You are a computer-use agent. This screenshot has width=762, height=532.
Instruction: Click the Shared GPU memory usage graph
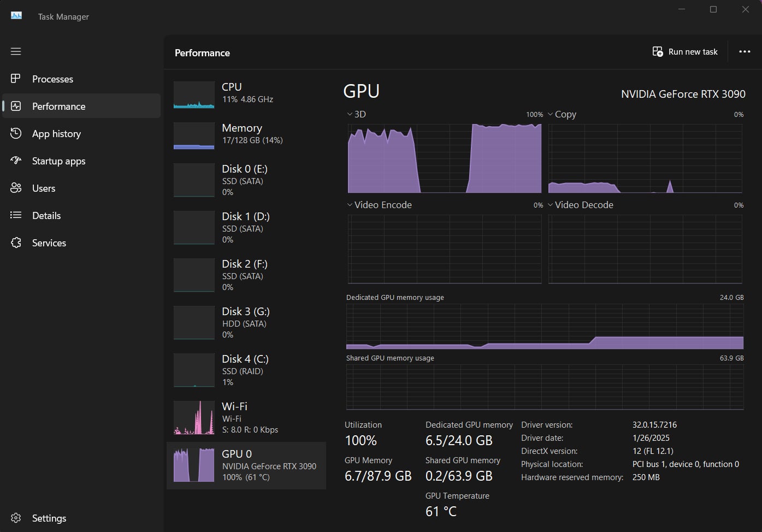click(x=545, y=387)
